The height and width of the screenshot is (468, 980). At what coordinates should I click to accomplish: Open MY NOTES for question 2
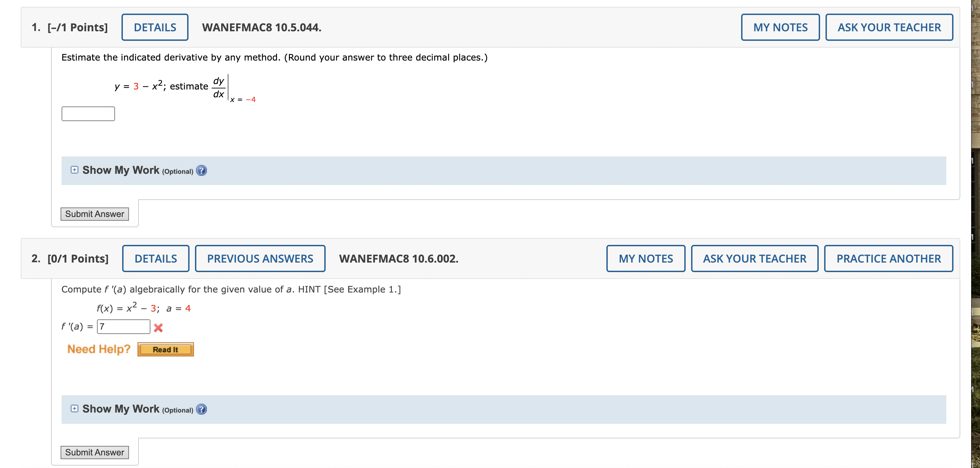[x=646, y=258]
